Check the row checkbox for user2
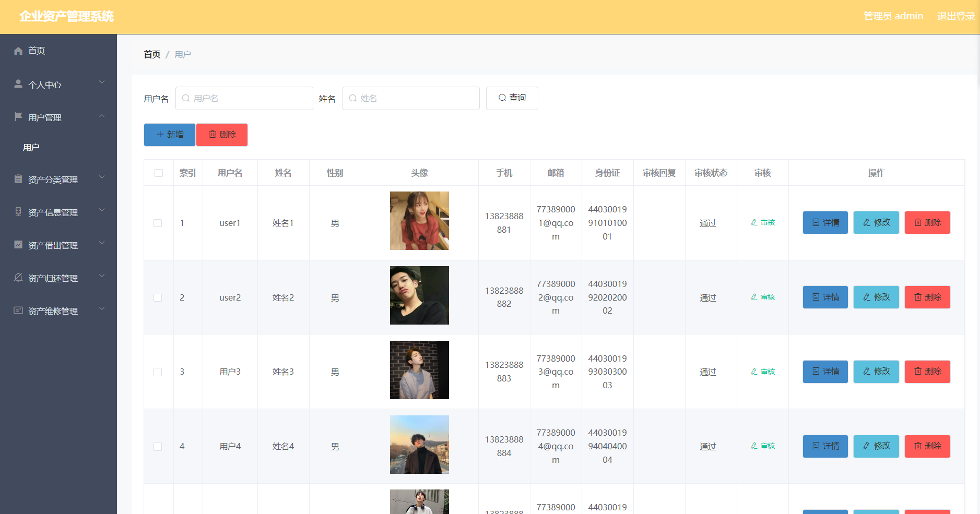The width and height of the screenshot is (980, 514). click(158, 297)
